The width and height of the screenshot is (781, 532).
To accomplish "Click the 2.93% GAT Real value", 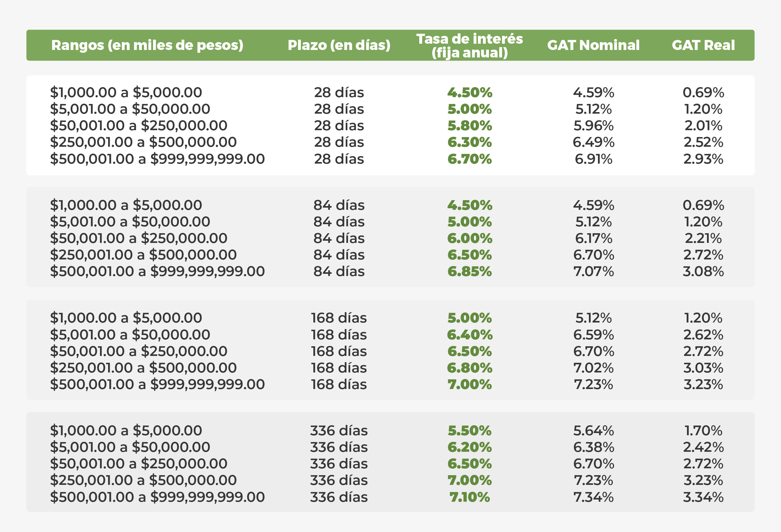I will (703, 159).
